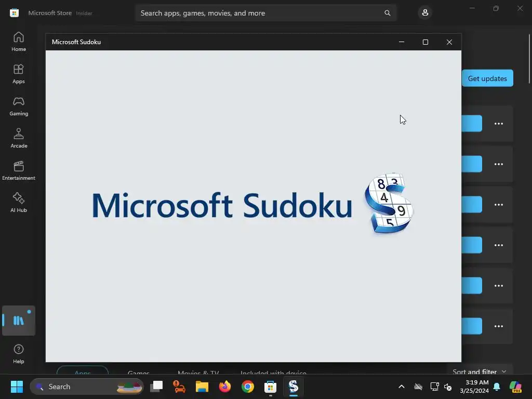This screenshot has width=532, height=399.
Task: Open Library in Store sidebar
Action: click(x=19, y=321)
